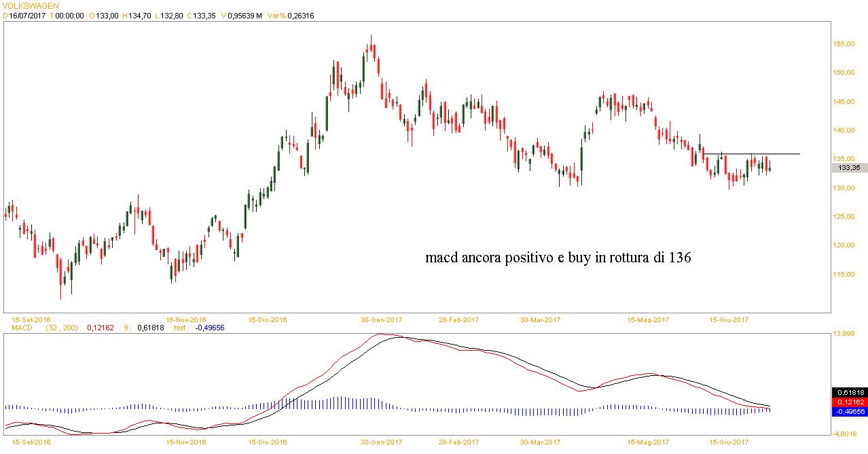Screen dimensions: 868x454
Task: Select the current price tag 133,35 on axis
Action: (849, 168)
